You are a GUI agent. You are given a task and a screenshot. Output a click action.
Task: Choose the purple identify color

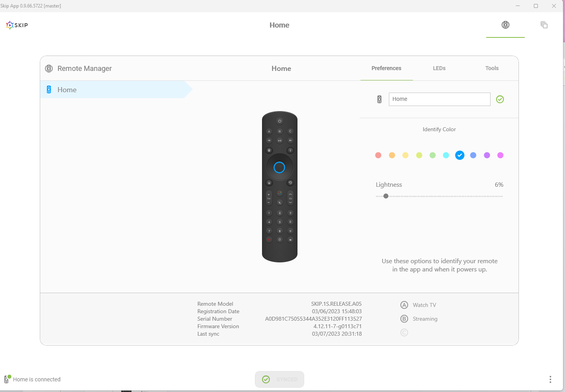(x=487, y=155)
